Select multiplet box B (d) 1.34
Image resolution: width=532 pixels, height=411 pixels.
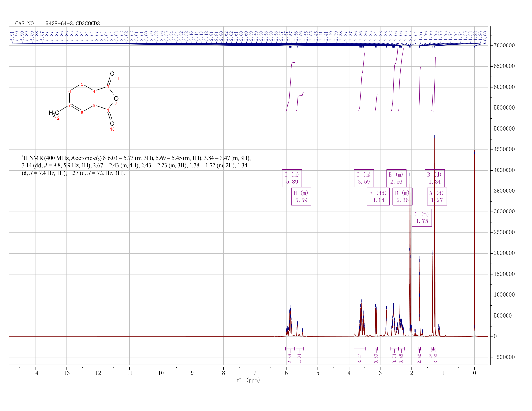(435, 178)
